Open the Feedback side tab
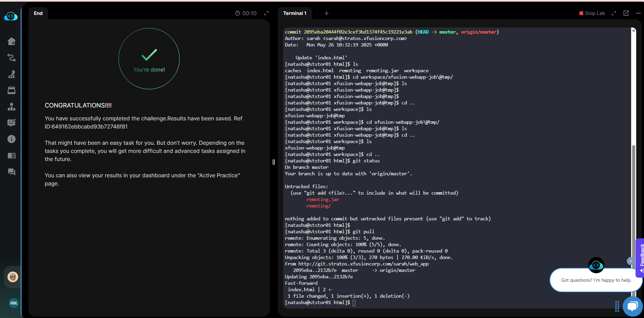The image size is (644, 318). coord(641,258)
